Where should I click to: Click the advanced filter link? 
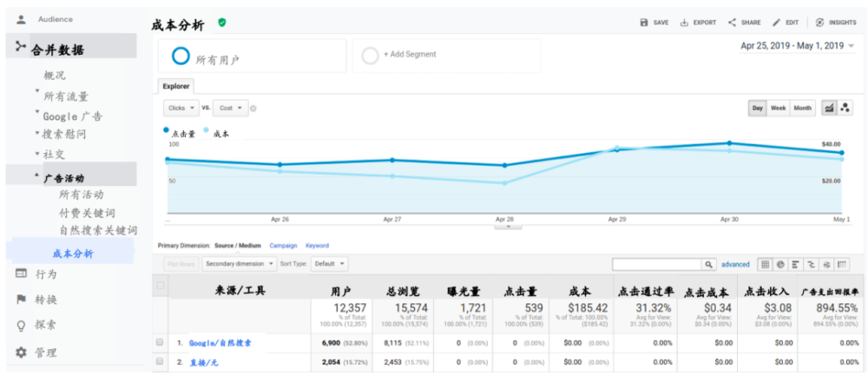(735, 264)
